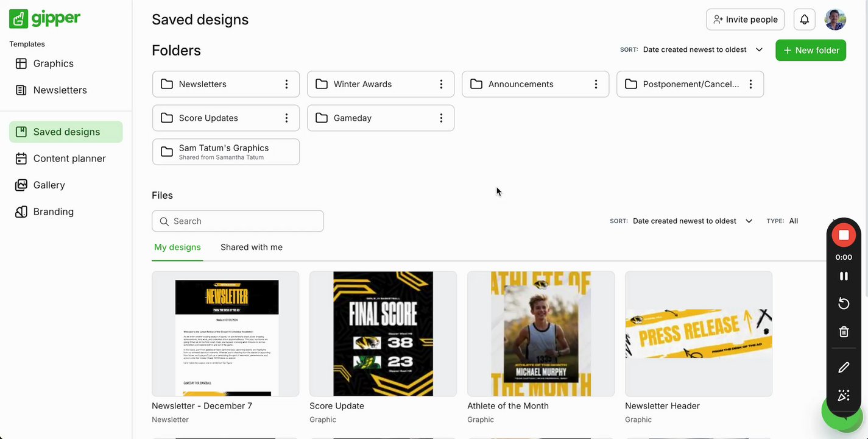868x439 pixels.
Task: Open options for the Gameday folder
Action: click(x=441, y=118)
